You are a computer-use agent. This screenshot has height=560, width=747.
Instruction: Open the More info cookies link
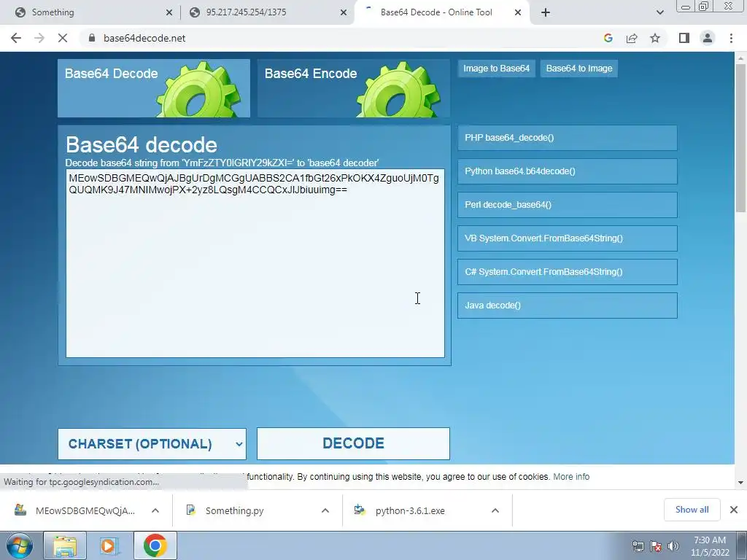(x=571, y=477)
